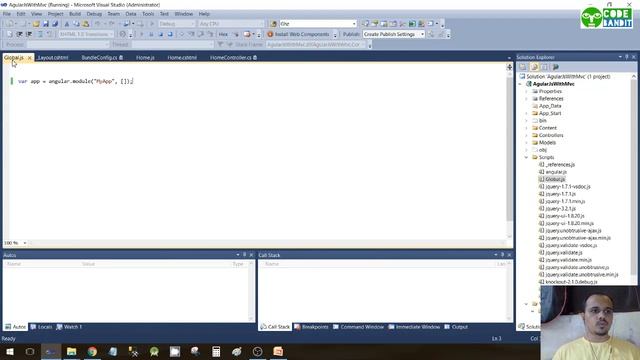Click the toolbar search combo box
Screen dimensions: 640x360
(x=318, y=24)
